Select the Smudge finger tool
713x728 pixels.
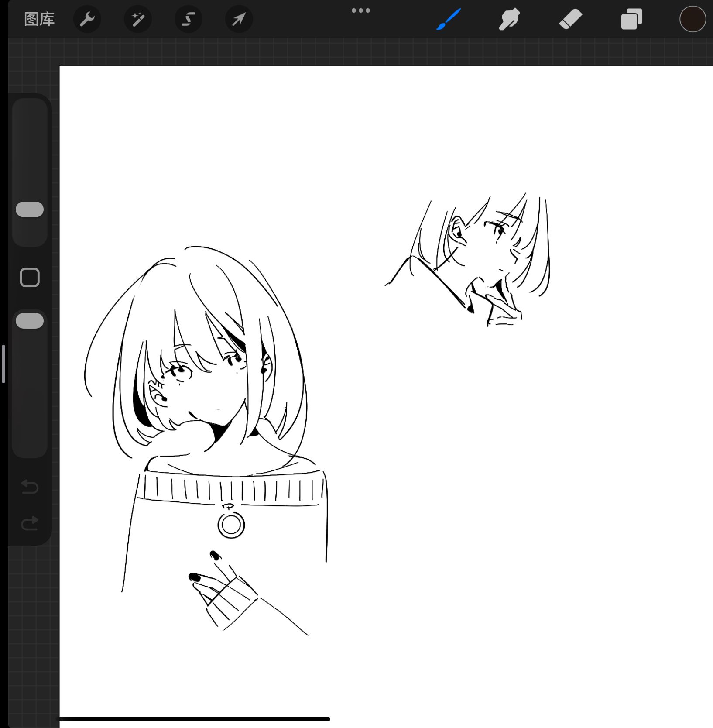509,19
